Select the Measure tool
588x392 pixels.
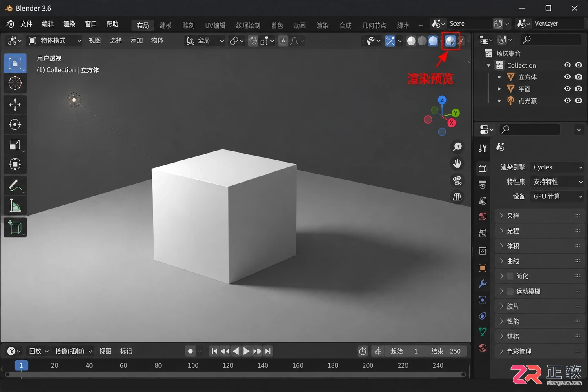coord(15,206)
